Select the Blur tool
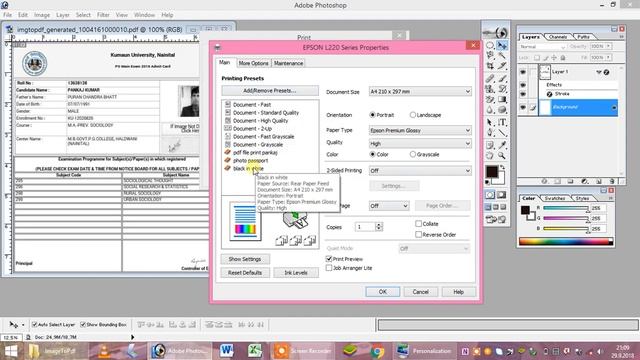640x360 pixels. [490, 109]
